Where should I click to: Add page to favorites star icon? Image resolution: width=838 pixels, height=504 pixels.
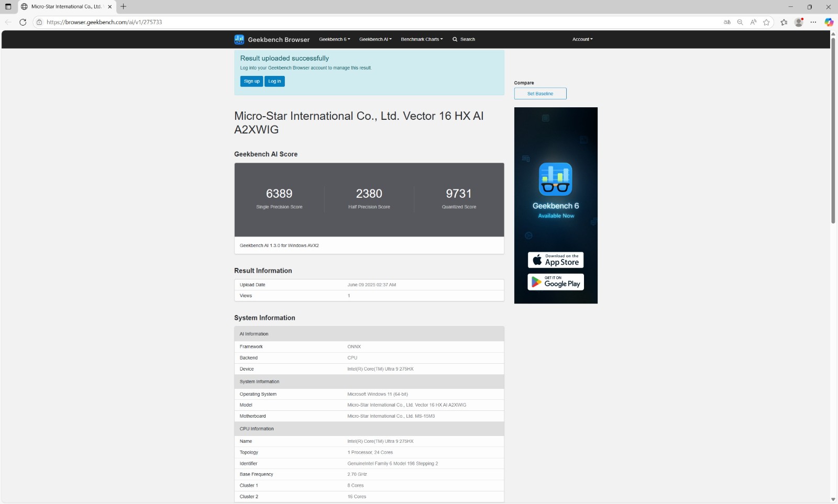767,22
